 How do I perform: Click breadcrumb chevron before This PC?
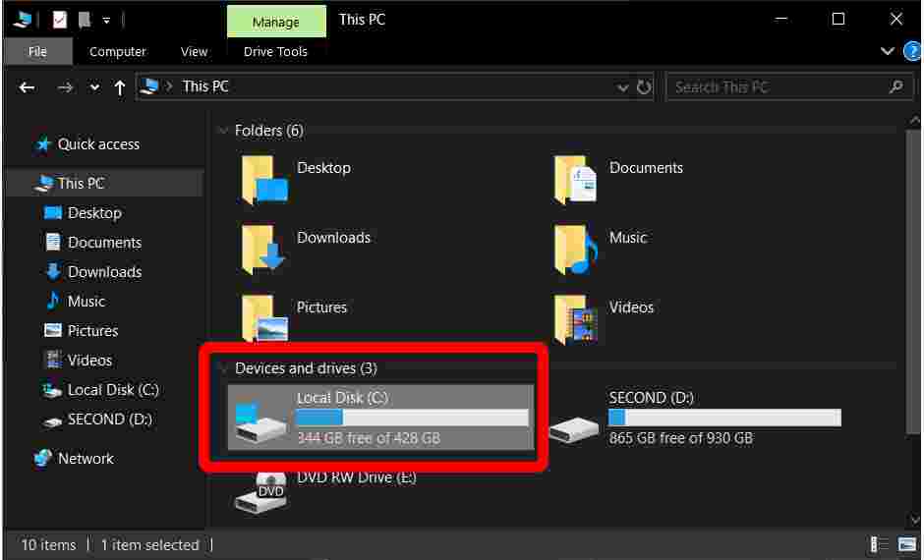coord(169,86)
